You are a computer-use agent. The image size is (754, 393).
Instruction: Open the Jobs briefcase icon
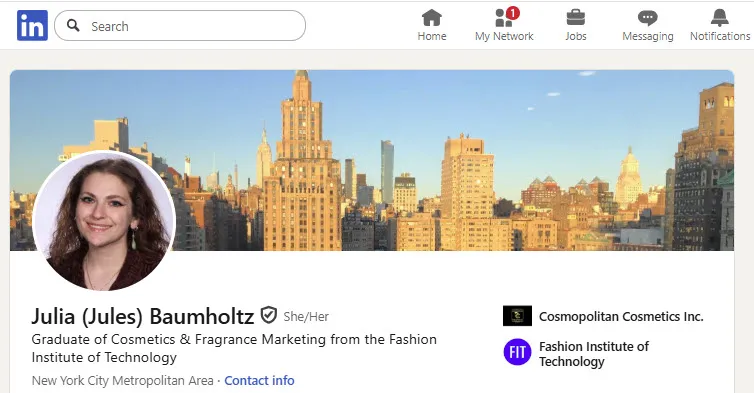tap(576, 18)
